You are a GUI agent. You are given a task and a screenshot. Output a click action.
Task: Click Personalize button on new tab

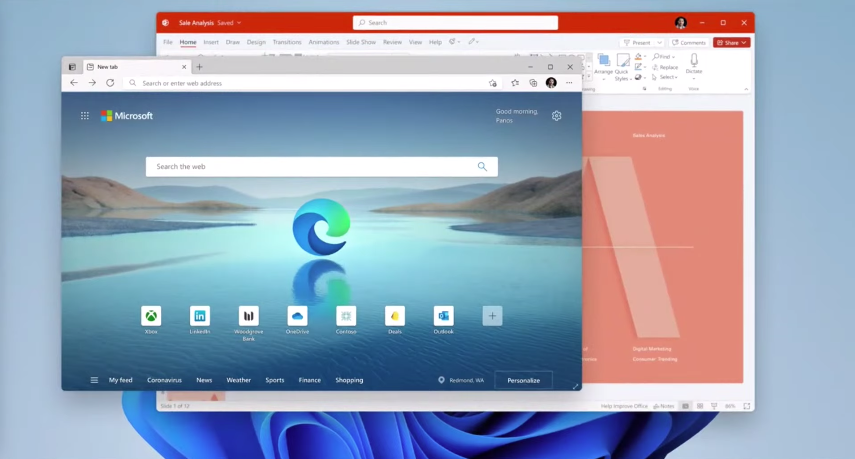523,380
